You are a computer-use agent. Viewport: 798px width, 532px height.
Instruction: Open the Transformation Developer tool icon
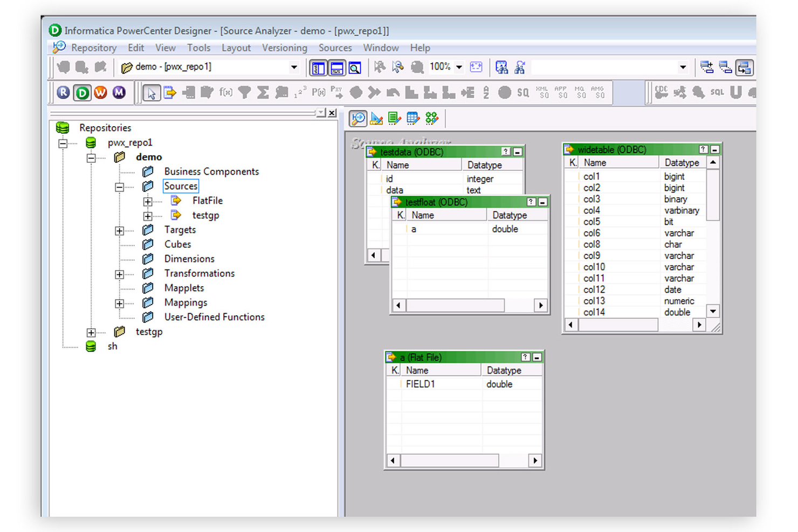[395, 118]
